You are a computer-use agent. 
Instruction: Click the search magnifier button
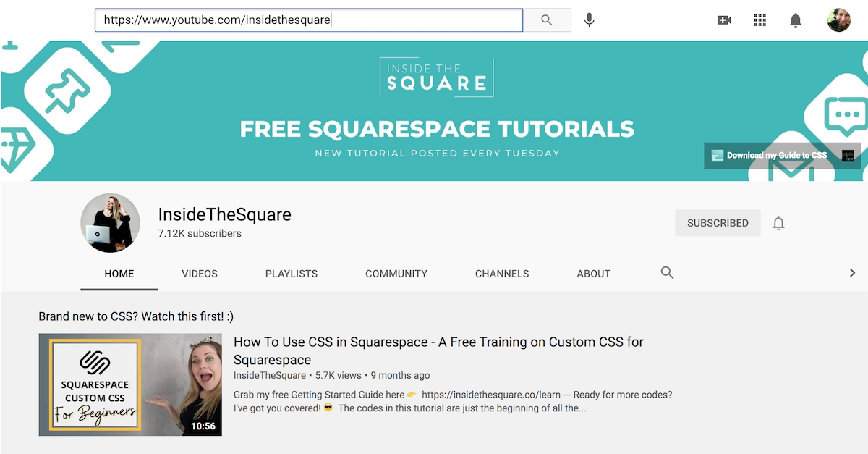coord(547,20)
